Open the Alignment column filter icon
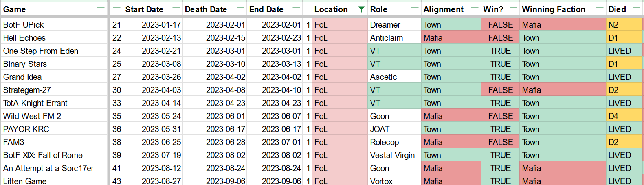 [475, 9]
